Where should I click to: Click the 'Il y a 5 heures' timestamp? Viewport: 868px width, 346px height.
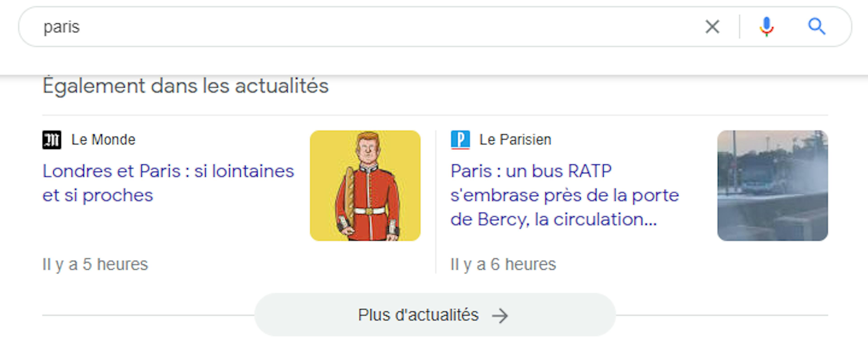point(95,264)
